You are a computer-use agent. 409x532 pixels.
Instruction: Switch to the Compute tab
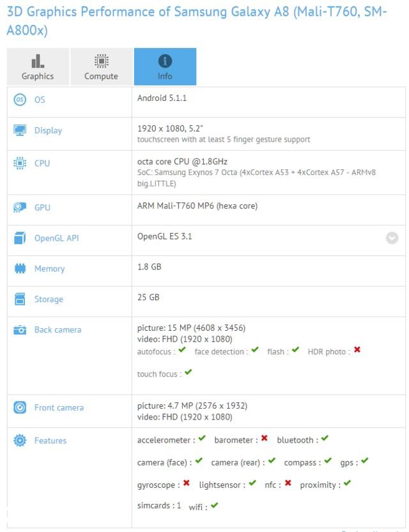(x=101, y=66)
